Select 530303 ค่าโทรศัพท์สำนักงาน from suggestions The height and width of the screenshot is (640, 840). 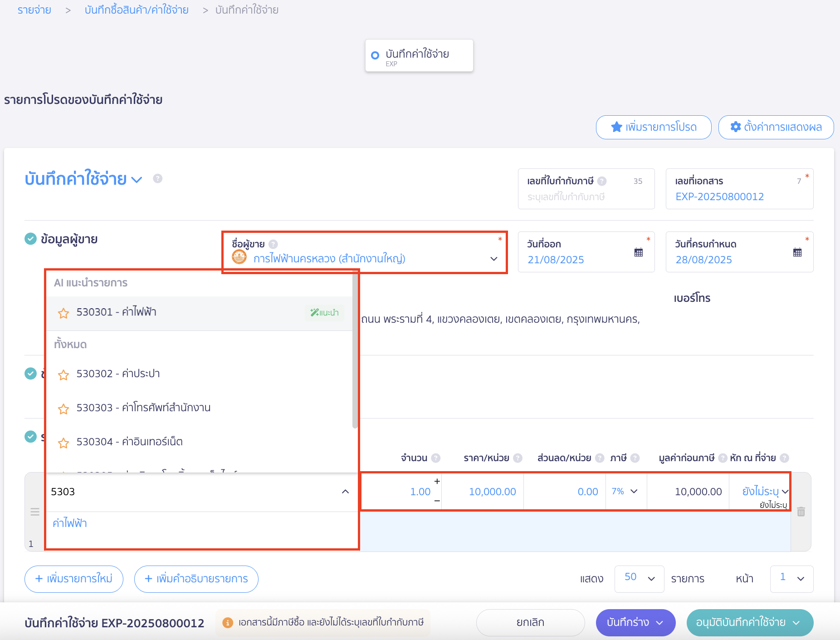click(x=143, y=408)
